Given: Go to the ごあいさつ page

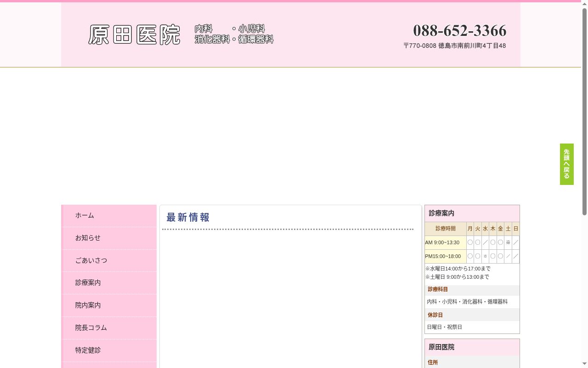Looking at the screenshot, I should pyautogui.click(x=109, y=260).
